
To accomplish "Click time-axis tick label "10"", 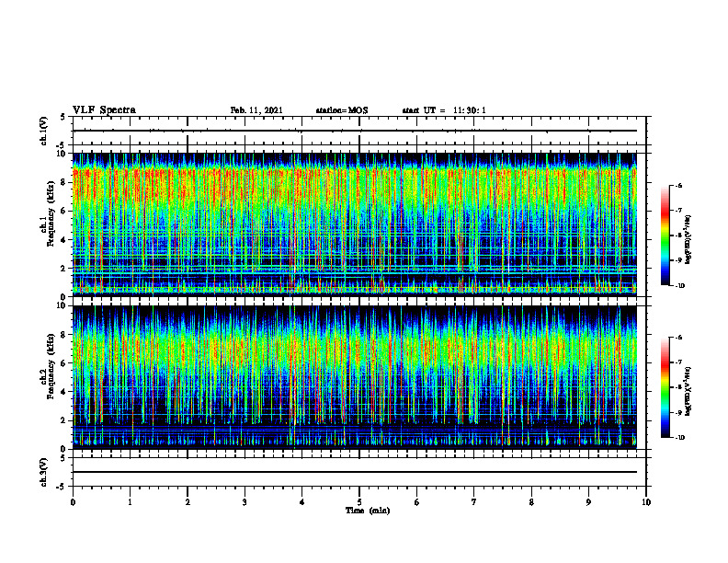I will point(646,502).
